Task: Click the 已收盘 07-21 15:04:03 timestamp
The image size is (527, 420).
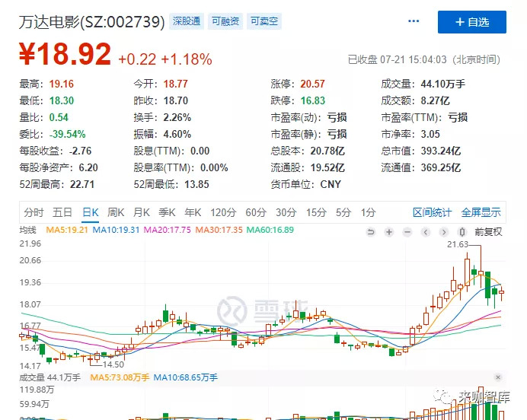Action: pos(424,60)
